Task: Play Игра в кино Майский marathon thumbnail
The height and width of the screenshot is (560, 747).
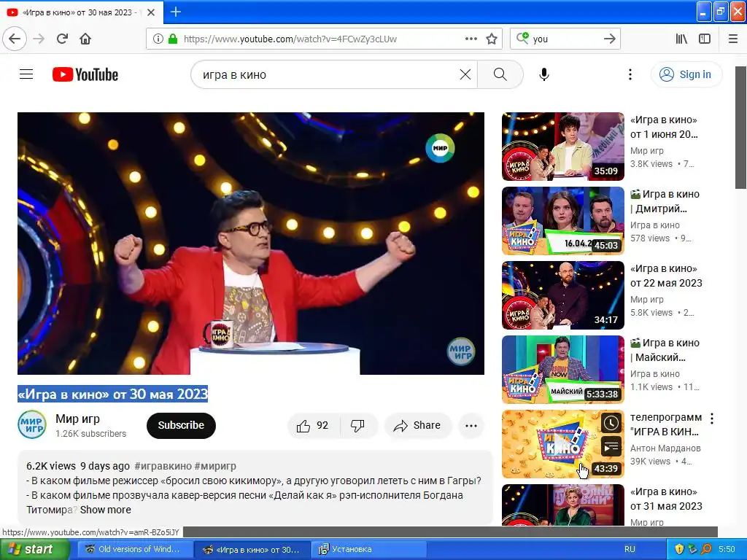Action: coord(562,369)
